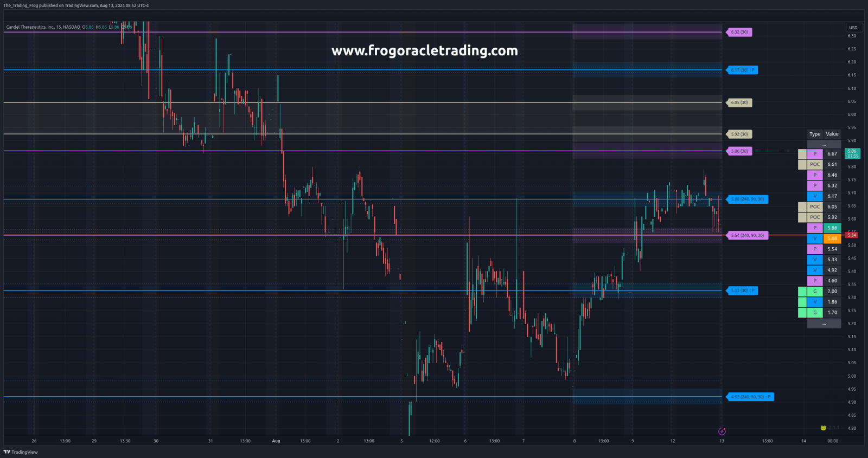Click the 5.92 (30) level label
Image resolution: width=868 pixels, height=458 pixels.
[x=739, y=134]
